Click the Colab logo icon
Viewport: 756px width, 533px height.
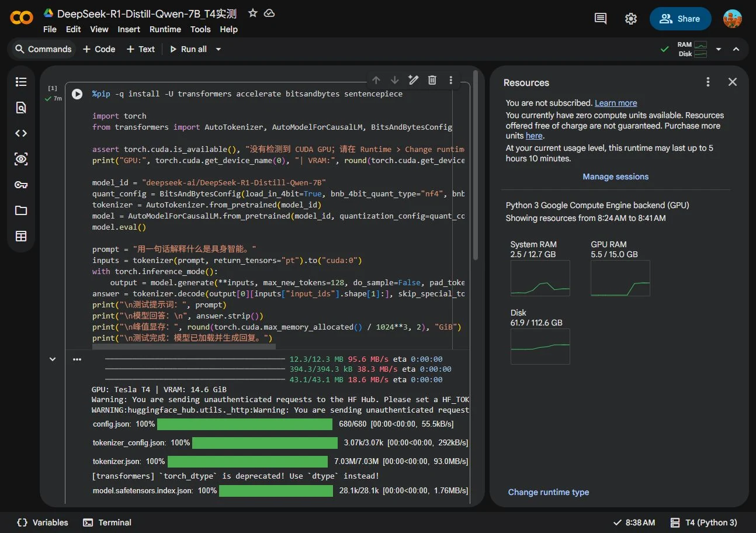(x=22, y=18)
